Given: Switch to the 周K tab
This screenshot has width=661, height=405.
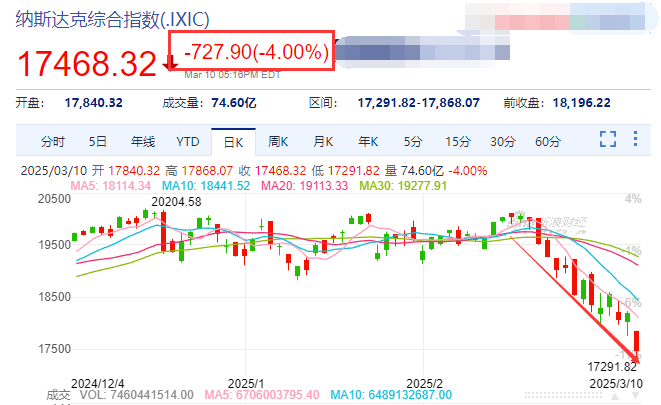Looking at the screenshot, I should pos(278,142).
